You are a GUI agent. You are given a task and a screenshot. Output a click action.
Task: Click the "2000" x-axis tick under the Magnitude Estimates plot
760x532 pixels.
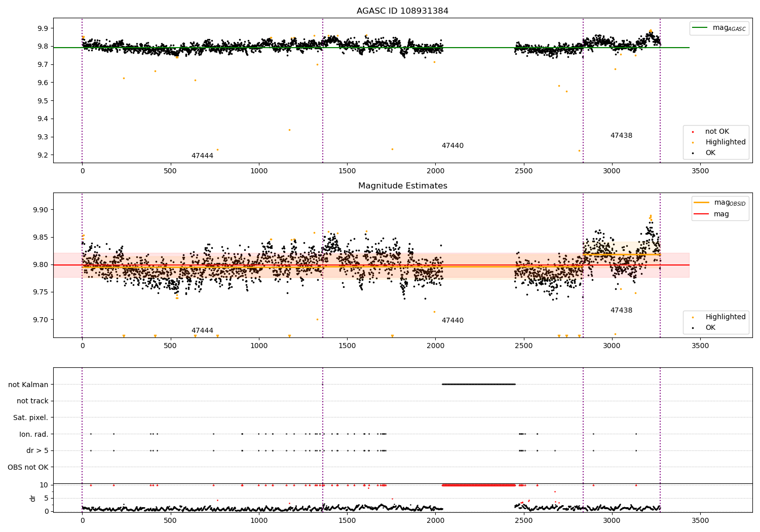(435, 346)
